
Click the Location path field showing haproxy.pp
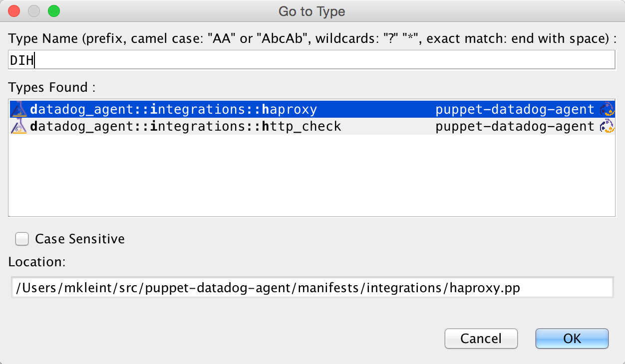pos(312,288)
